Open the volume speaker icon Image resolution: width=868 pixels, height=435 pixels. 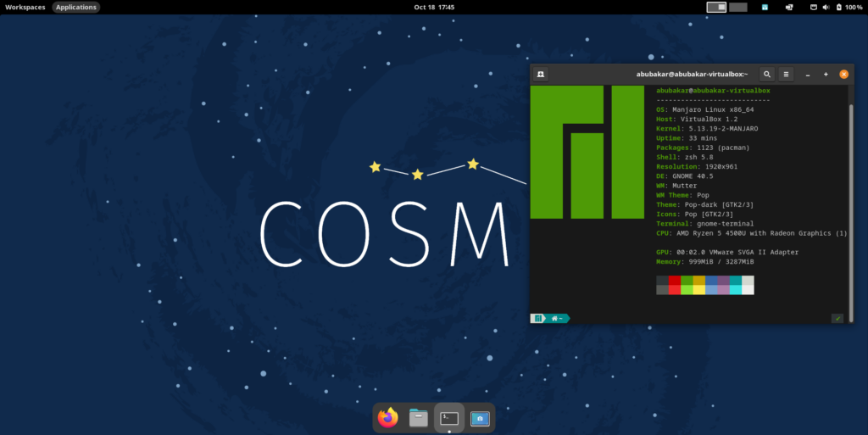(826, 7)
